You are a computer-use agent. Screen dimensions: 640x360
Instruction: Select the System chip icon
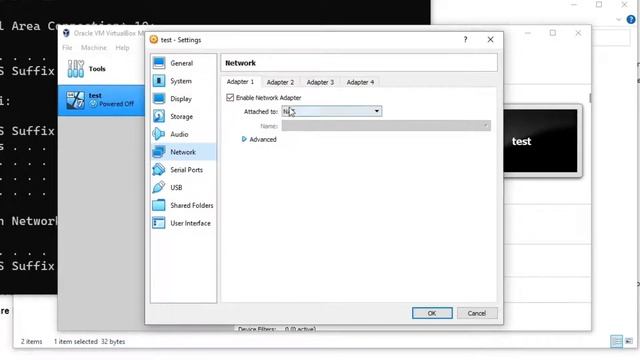159,81
